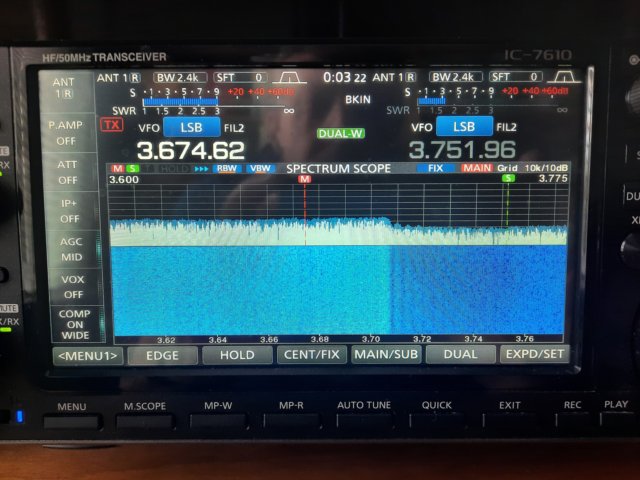
Task: Toggle the P.AMP preamp setting
Action: pyautogui.click(x=67, y=133)
